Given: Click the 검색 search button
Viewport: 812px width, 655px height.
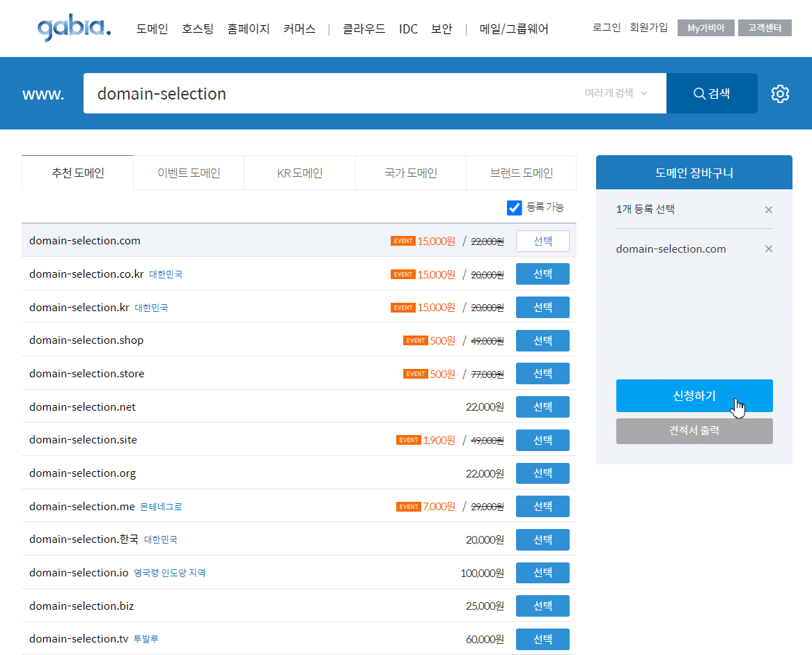Looking at the screenshot, I should pos(712,93).
